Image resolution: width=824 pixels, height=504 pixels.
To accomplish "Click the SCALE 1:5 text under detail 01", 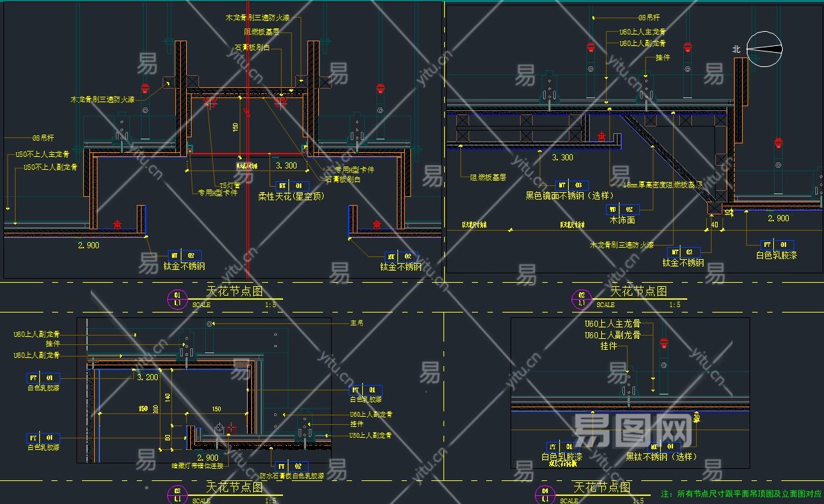I will pyautogui.click(x=234, y=305).
